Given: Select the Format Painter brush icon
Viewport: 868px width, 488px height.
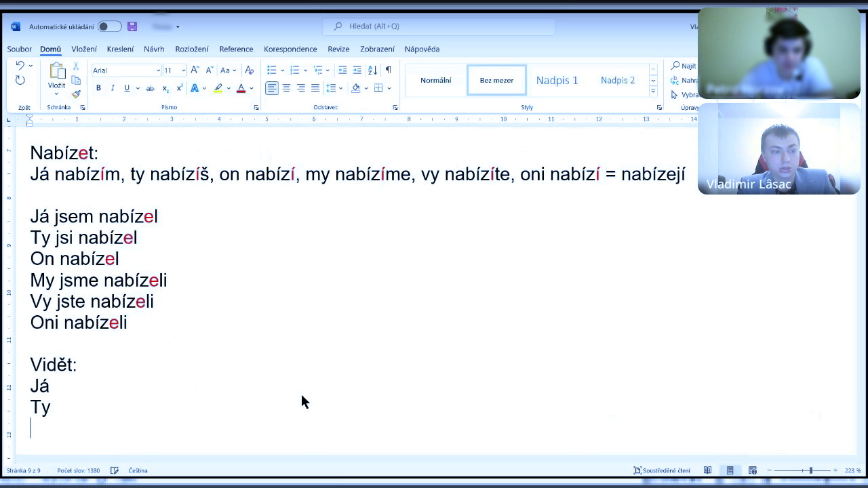Looking at the screenshot, I should (76, 94).
